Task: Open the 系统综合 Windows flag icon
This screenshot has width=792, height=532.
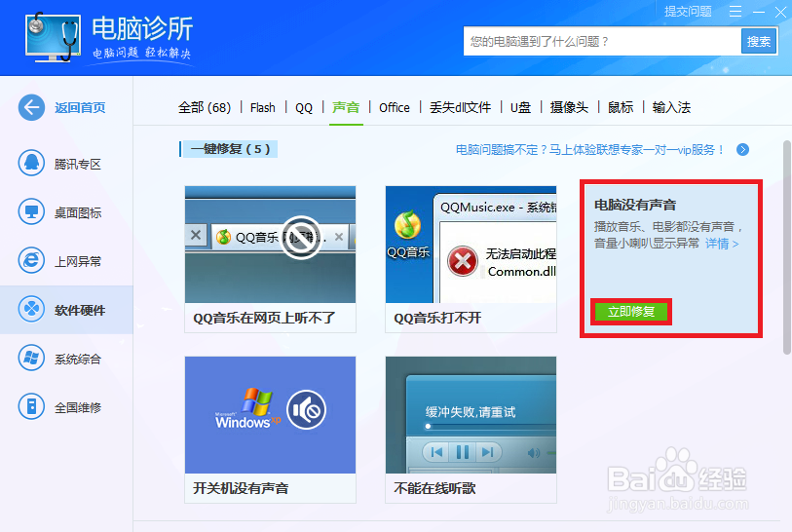Action: (31, 359)
